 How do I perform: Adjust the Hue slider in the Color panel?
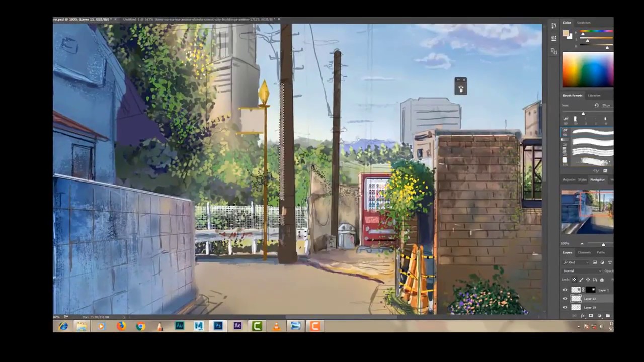596,31
